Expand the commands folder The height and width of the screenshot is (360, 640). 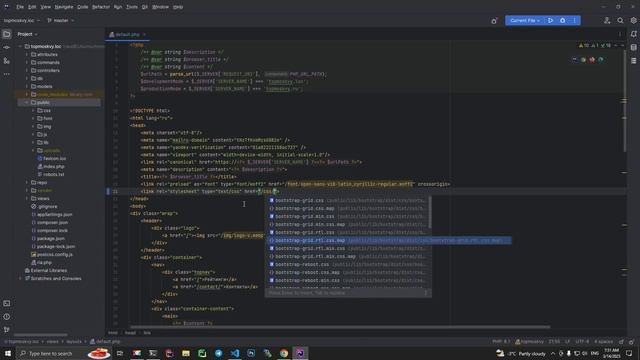[27, 62]
